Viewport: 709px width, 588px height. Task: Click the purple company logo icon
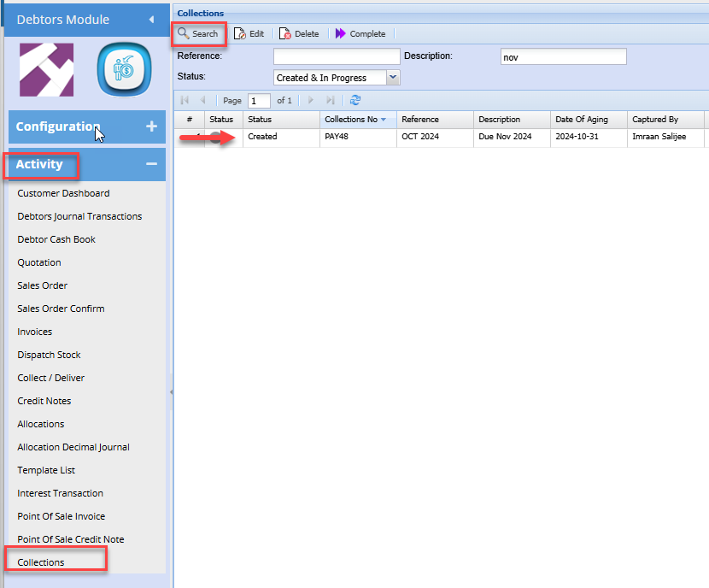pos(46,70)
